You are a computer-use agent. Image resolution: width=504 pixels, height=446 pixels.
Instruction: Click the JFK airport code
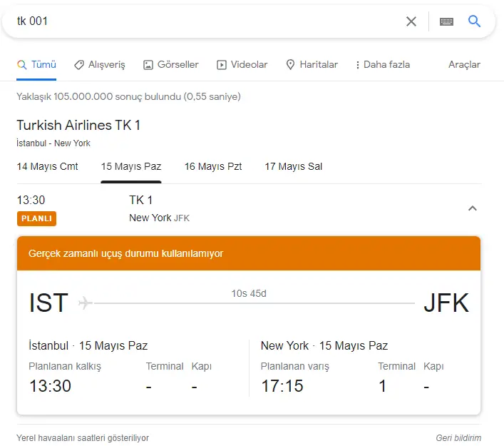(446, 303)
